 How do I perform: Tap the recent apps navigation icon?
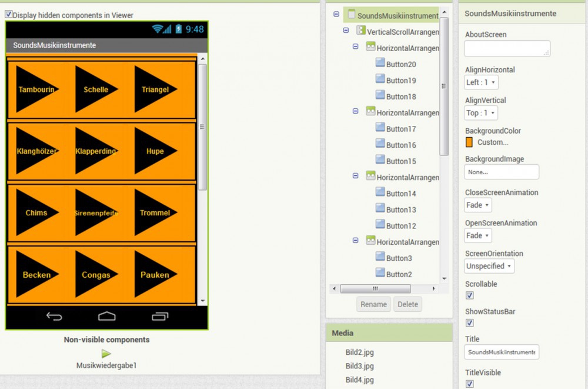160,317
